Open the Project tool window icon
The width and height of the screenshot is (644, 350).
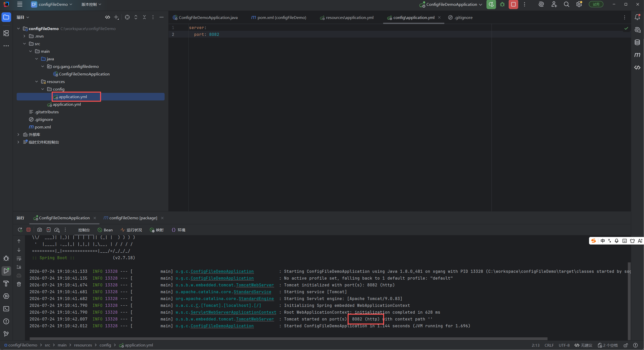tap(6, 17)
